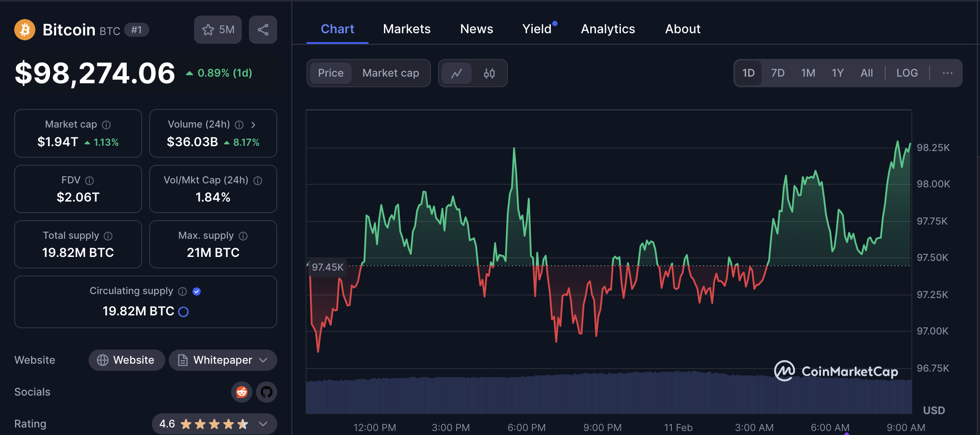Visit the Bitcoin Website link
This screenshot has width=980, height=435.
point(127,360)
